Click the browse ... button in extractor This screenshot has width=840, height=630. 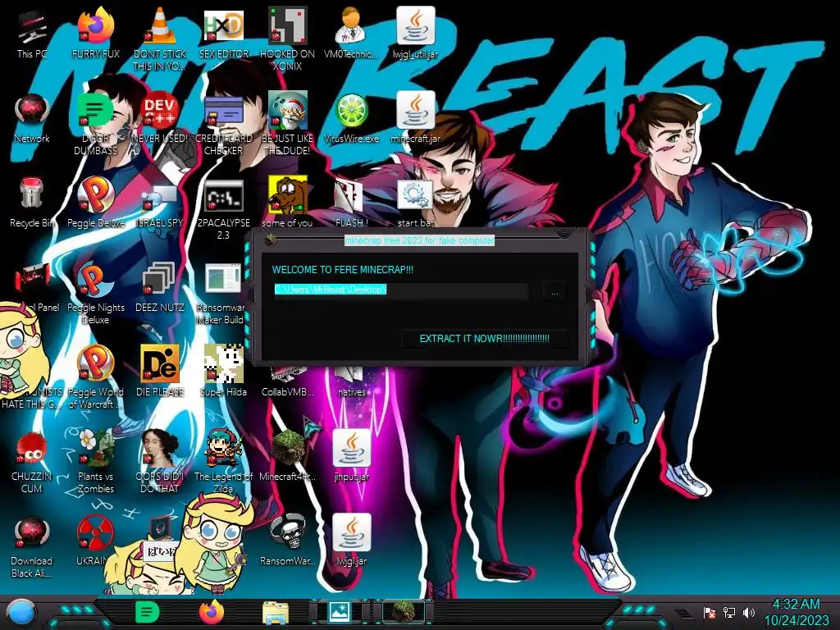(555, 292)
